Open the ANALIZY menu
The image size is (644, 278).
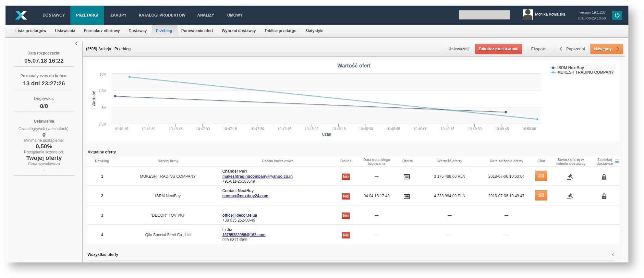205,15
